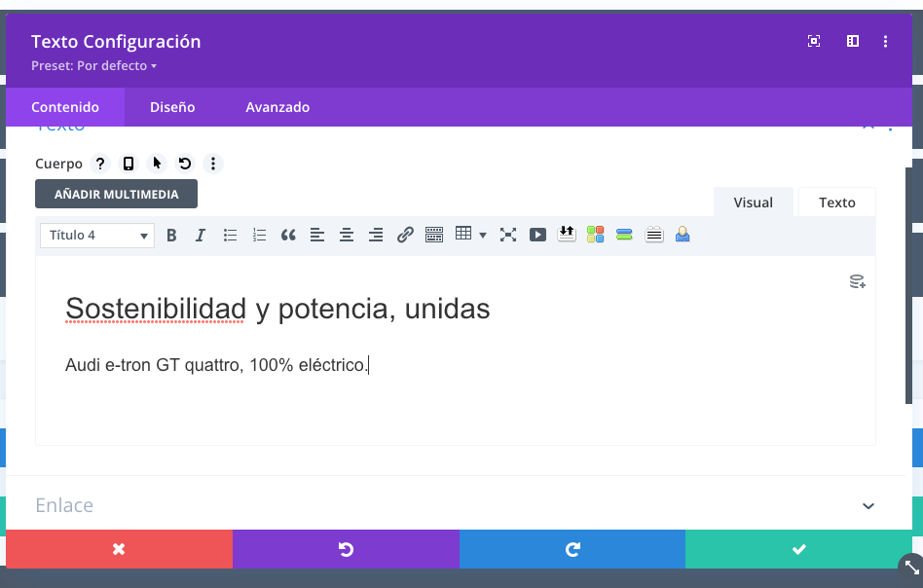Expand the Enlace section
The image size is (923, 588).
(455, 505)
